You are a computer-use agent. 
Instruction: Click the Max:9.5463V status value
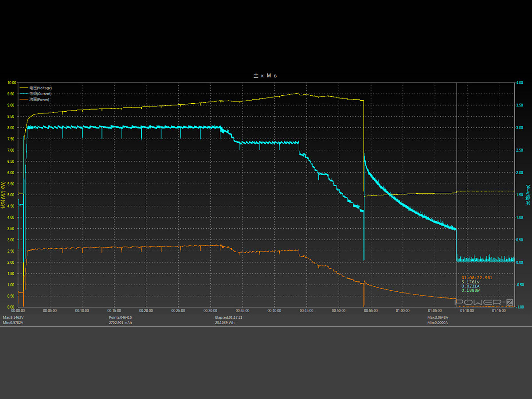13,317
